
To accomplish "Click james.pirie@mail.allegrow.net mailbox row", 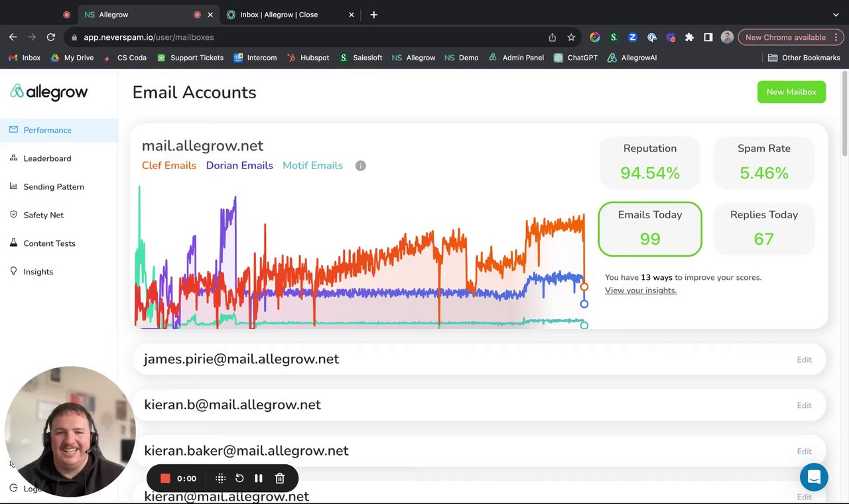I will (479, 359).
